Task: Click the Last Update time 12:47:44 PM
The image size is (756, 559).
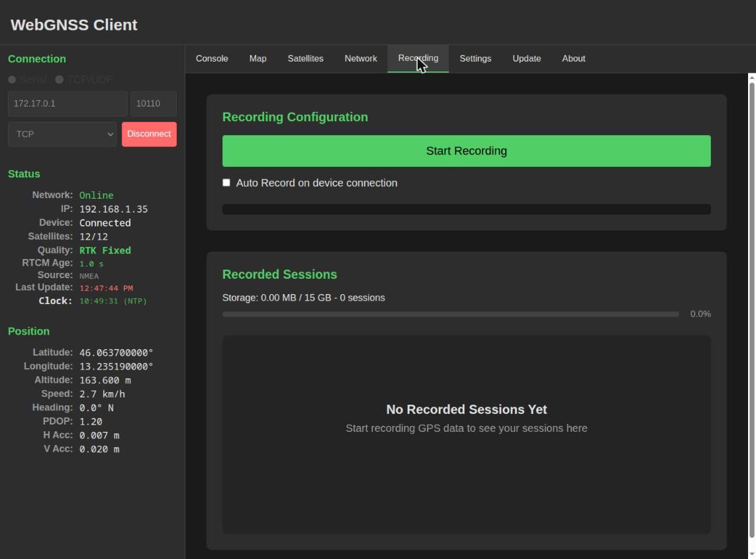Action: [x=106, y=288]
